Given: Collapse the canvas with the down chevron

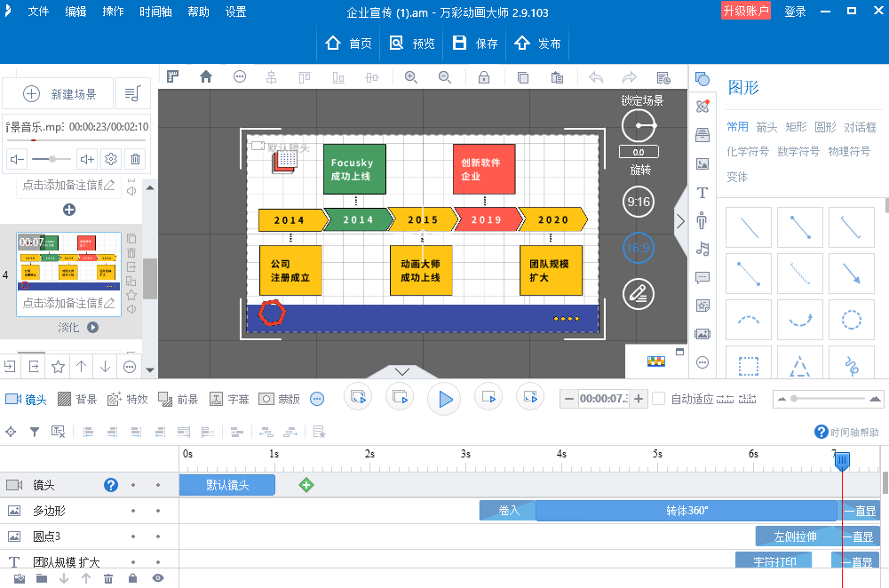Looking at the screenshot, I should click(x=402, y=371).
